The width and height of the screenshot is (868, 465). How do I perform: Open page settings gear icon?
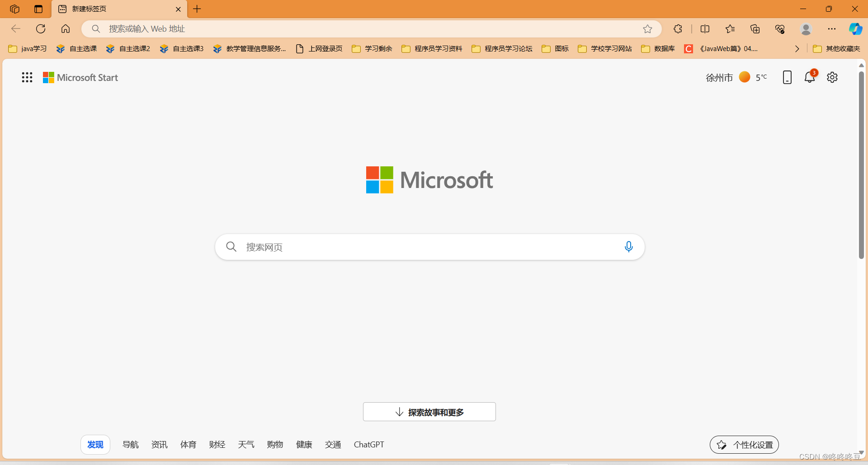(832, 77)
